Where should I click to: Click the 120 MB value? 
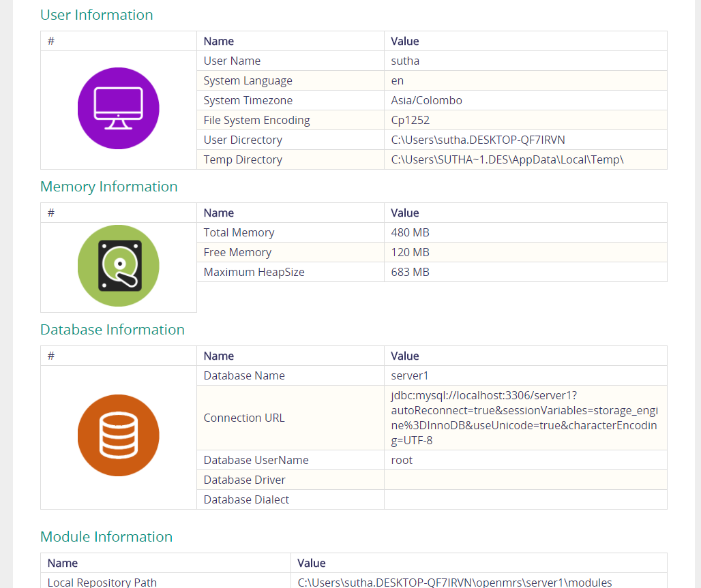pyautogui.click(x=410, y=253)
